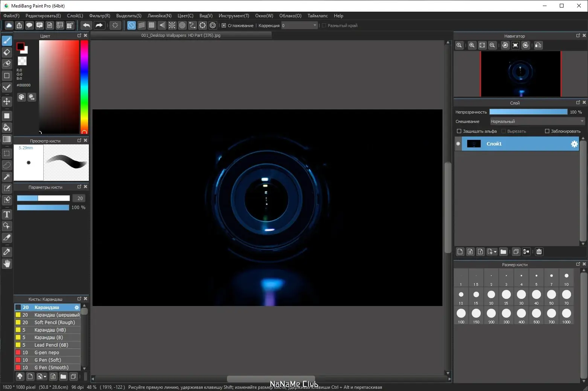Open the Смешивание blend mode dropdown

(537, 121)
